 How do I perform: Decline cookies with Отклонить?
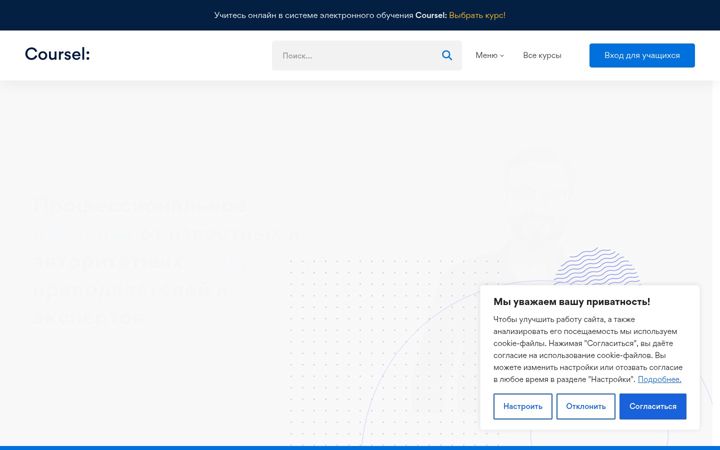[x=585, y=406]
